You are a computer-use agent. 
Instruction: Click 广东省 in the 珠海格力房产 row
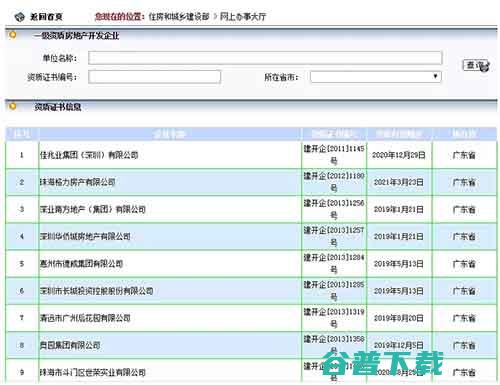[464, 182]
